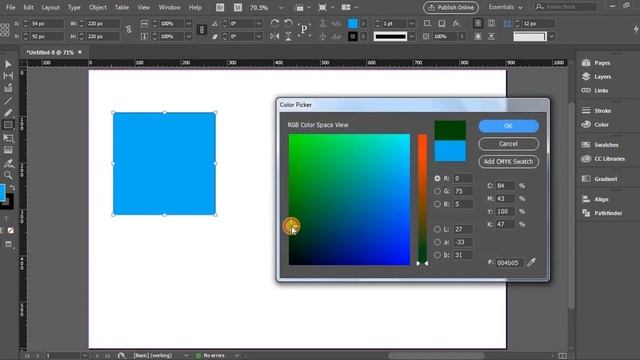Click the eyedropper in Color Picker dialog

(531, 262)
